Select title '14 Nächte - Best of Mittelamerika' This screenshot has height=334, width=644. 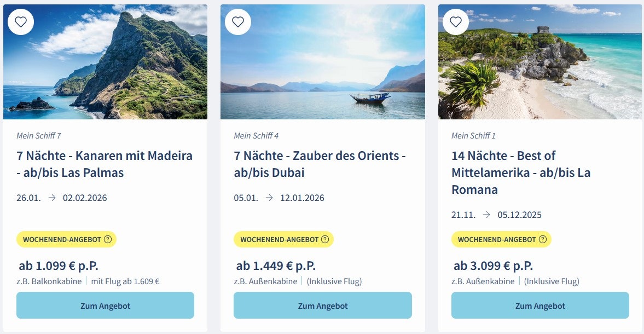521,172
